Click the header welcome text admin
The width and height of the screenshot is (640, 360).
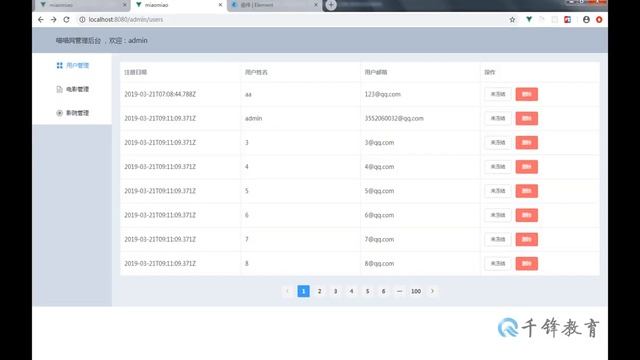(138, 40)
